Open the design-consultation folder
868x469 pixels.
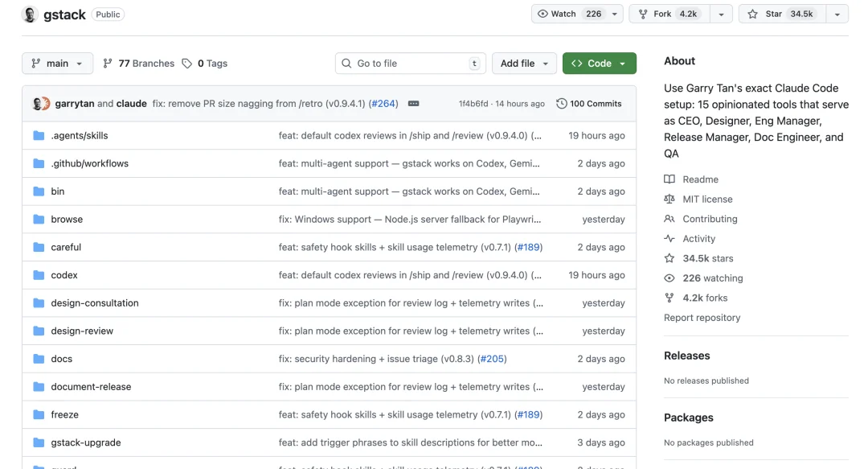pyautogui.click(x=94, y=303)
